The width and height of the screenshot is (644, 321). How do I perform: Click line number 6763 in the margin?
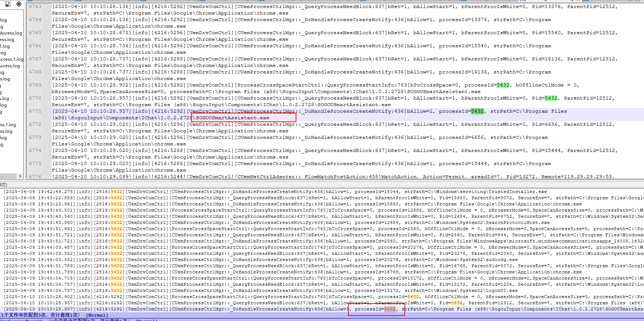point(35,7)
